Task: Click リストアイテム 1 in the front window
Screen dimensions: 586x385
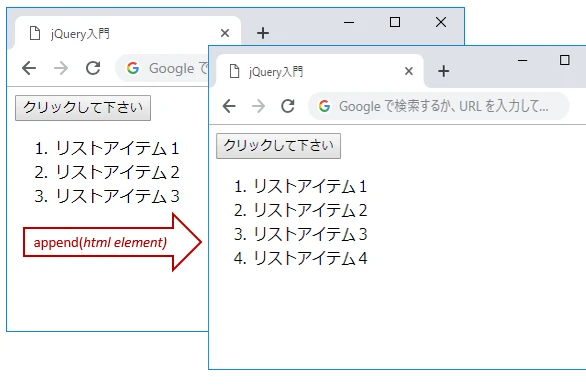Action: tap(310, 187)
